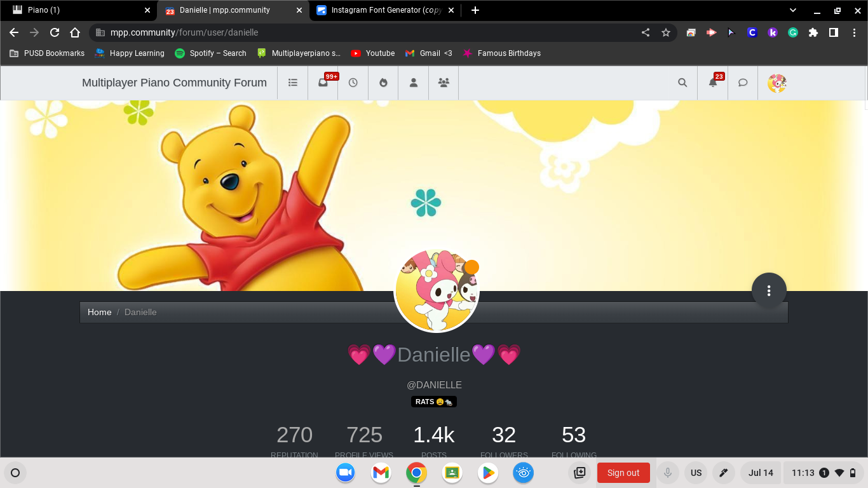Reload the current page
The image size is (868, 488).
55,32
